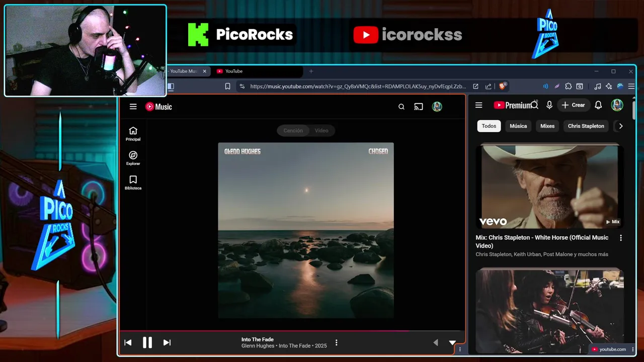Select the Todos filter chip

489,126
